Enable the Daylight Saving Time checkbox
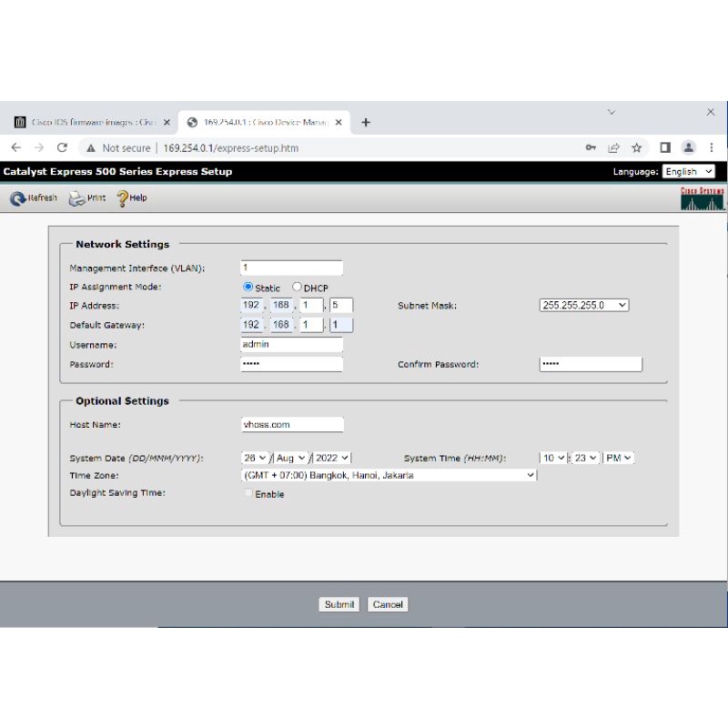This screenshot has width=728, height=728. (248, 493)
